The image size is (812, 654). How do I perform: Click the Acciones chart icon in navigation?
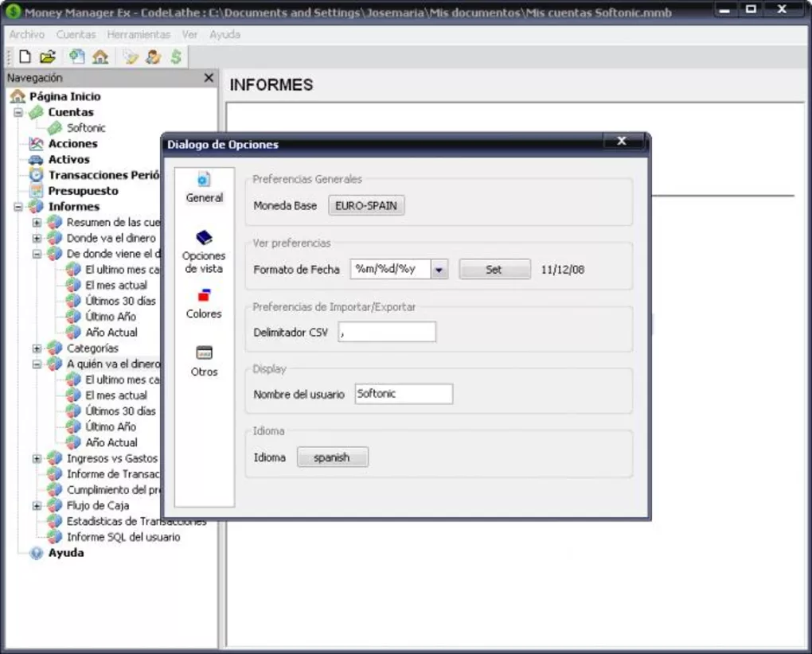(x=36, y=144)
